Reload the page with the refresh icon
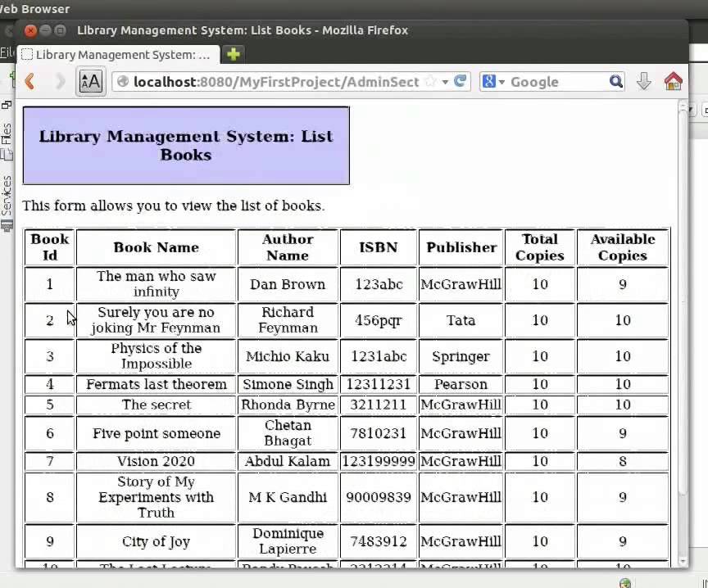708x588 pixels. pos(460,81)
